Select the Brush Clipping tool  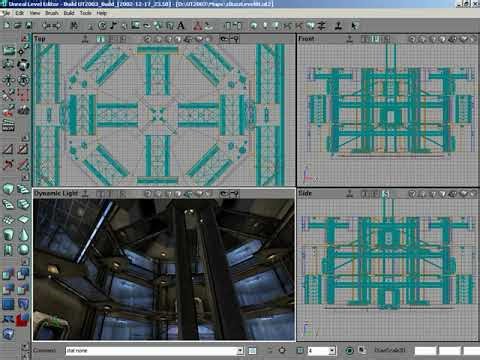click(x=9, y=95)
